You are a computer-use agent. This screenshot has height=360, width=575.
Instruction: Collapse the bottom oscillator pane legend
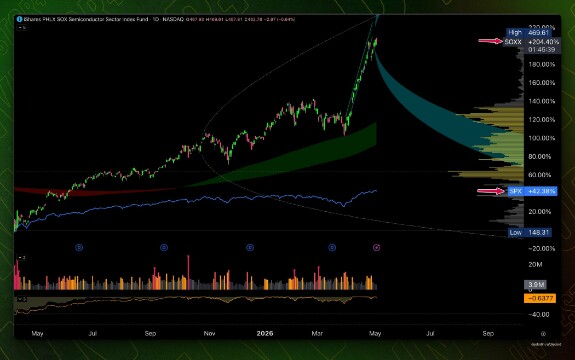22,299
